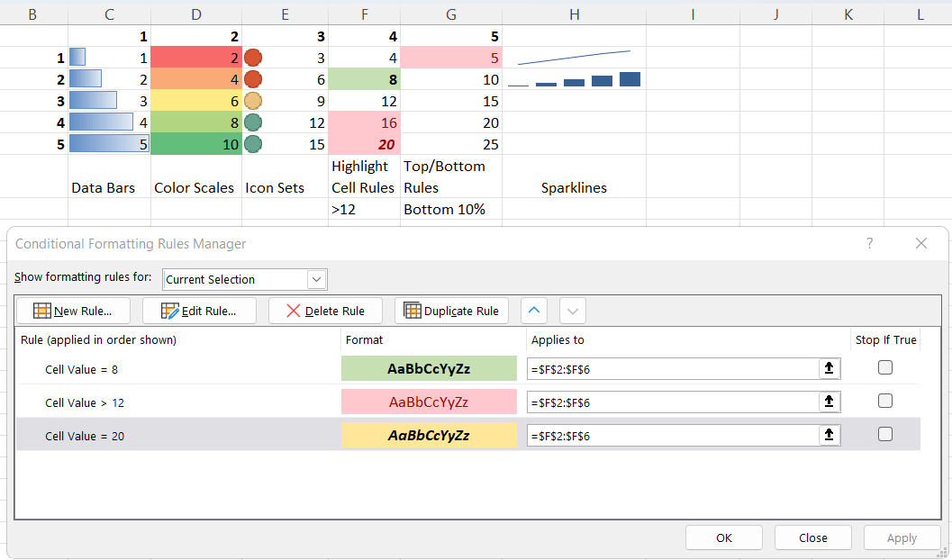Select the full data bar cell 5

tap(109, 144)
